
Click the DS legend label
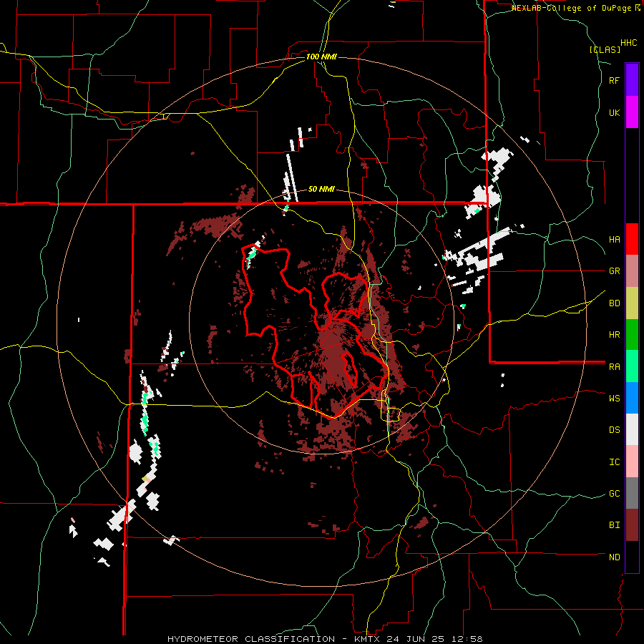[x=614, y=430]
